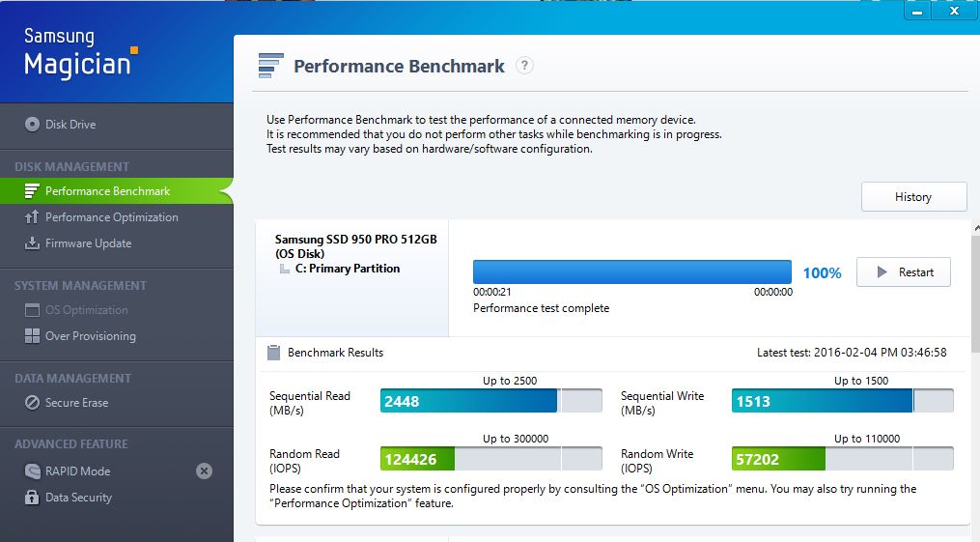Click the Performance Optimization arrows icon
The height and width of the screenshot is (542, 980).
pos(32,217)
